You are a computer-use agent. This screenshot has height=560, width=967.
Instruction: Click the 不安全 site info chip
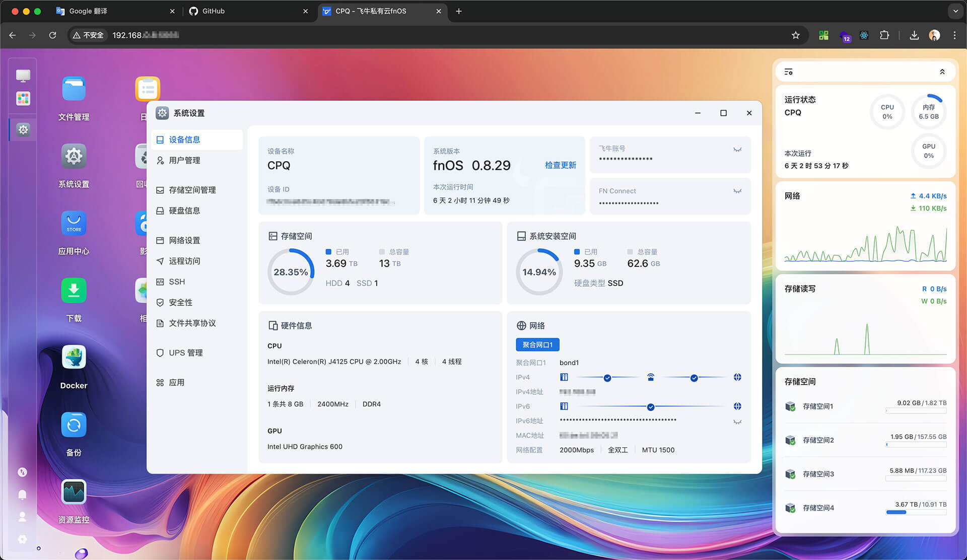[x=88, y=35]
